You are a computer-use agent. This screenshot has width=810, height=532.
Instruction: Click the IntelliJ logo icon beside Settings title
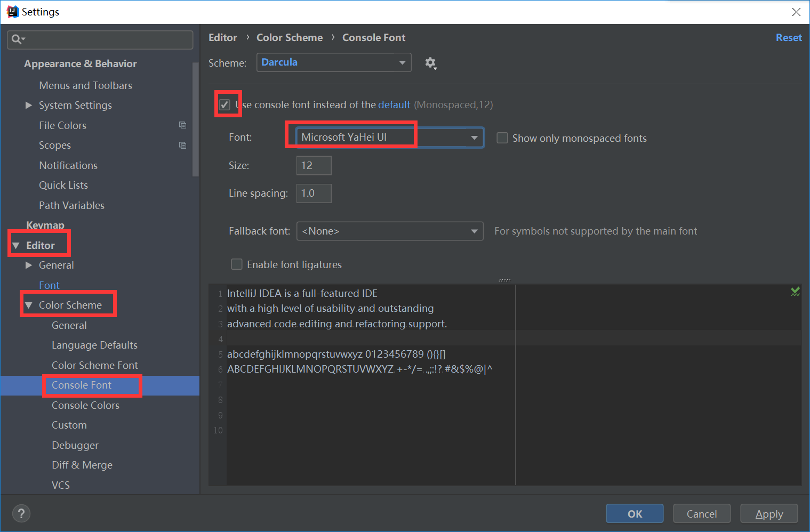[x=12, y=11]
